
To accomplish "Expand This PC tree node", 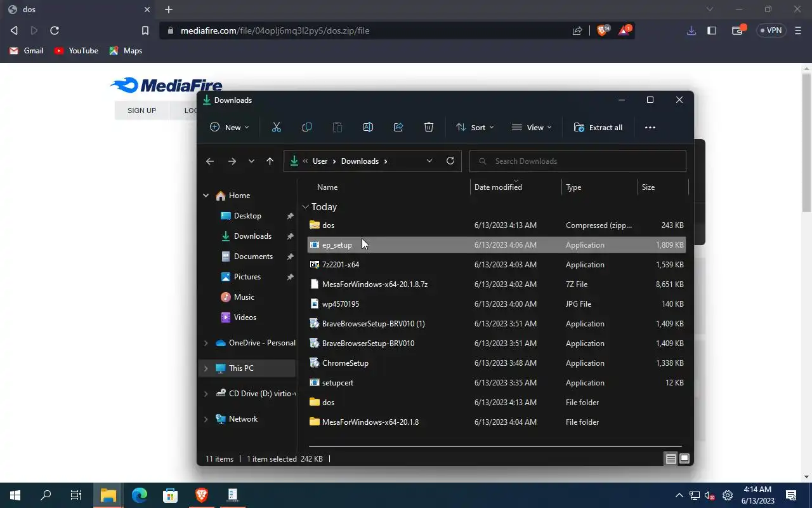I will click(x=206, y=368).
